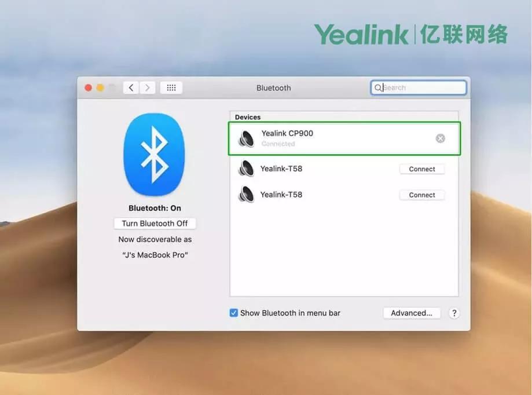The width and height of the screenshot is (532, 395).
Task: Open the Advanced... Bluetooth options
Action: (x=412, y=313)
